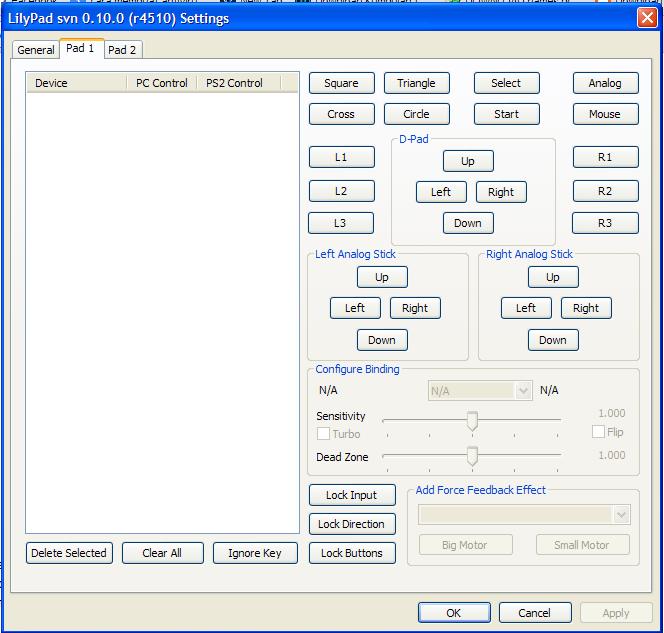664x633 pixels.
Task: Confirm settings with the OK button
Action: tap(454, 613)
